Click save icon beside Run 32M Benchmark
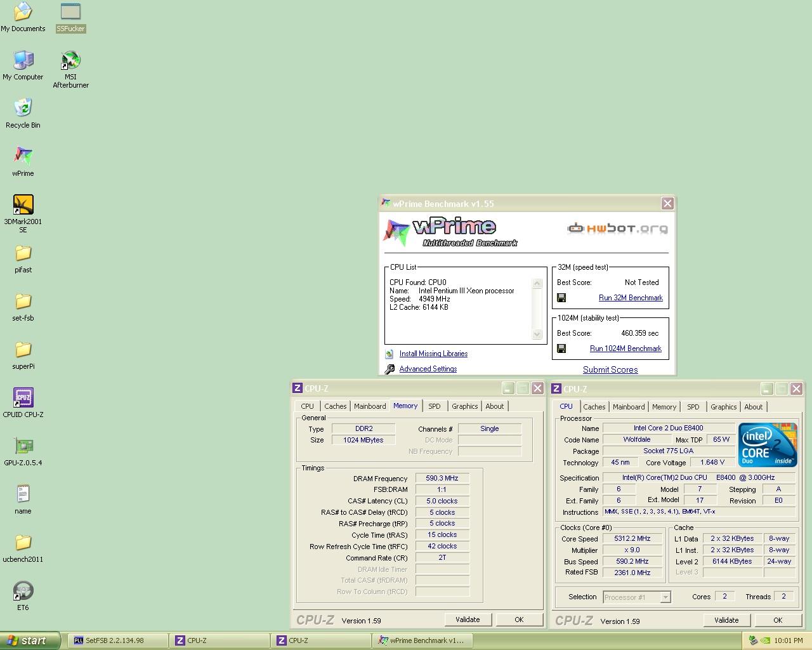812x650 pixels. (561, 298)
